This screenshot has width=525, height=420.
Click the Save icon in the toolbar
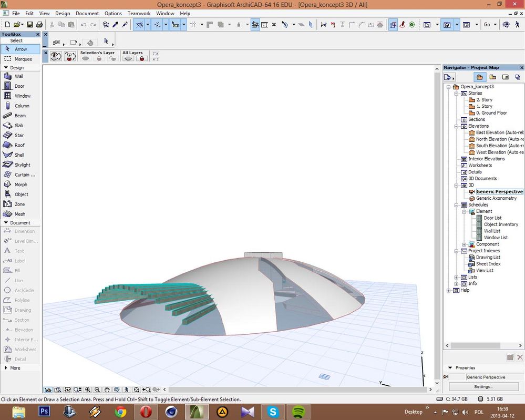coord(30,25)
